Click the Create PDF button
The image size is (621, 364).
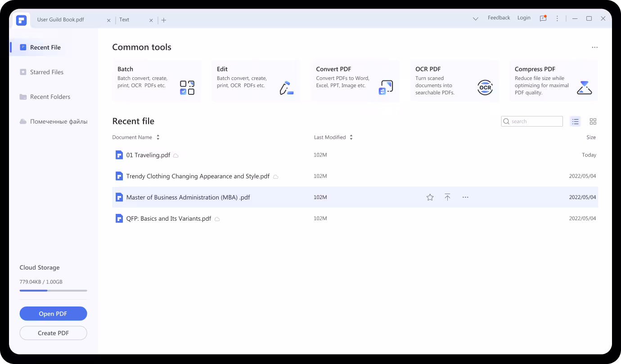pos(53,333)
